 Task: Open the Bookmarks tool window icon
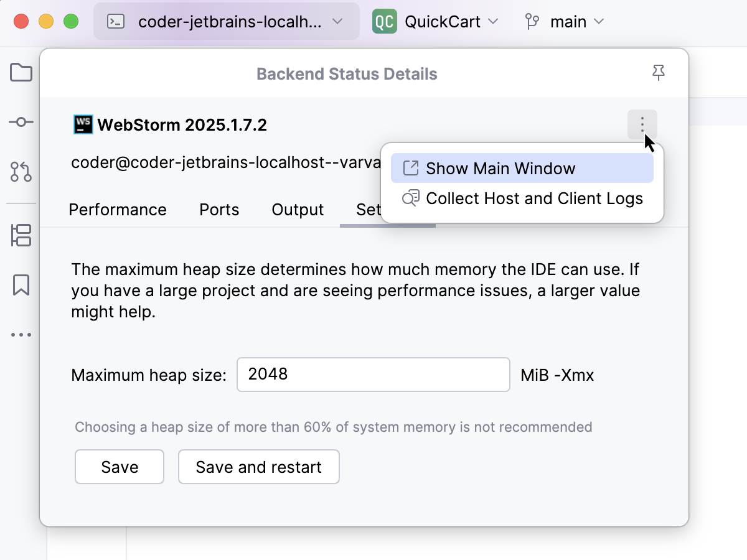[x=21, y=285]
